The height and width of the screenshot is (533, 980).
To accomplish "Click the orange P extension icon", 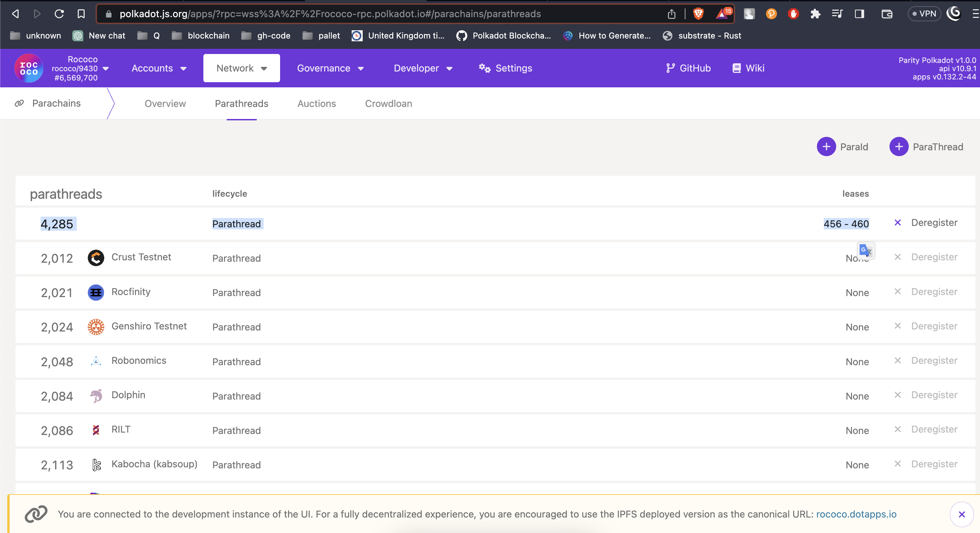I will [771, 14].
